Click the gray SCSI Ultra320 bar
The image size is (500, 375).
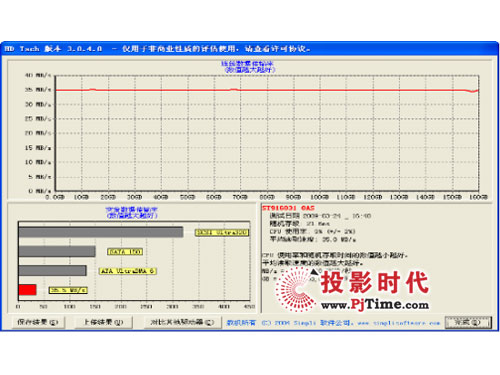pyautogui.click(x=101, y=232)
